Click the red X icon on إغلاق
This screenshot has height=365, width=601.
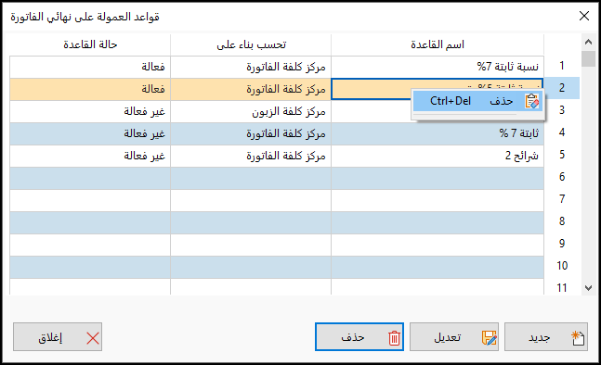click(93, 338)
